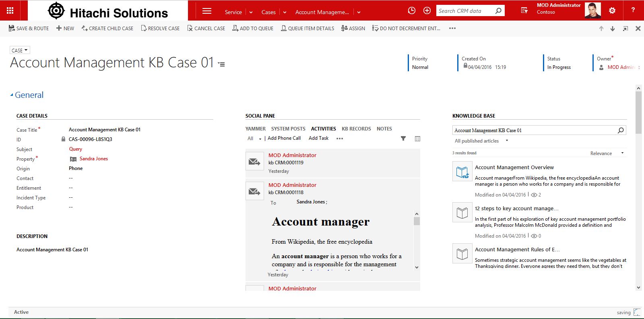Switch to Activities tab

coord(324,129)
